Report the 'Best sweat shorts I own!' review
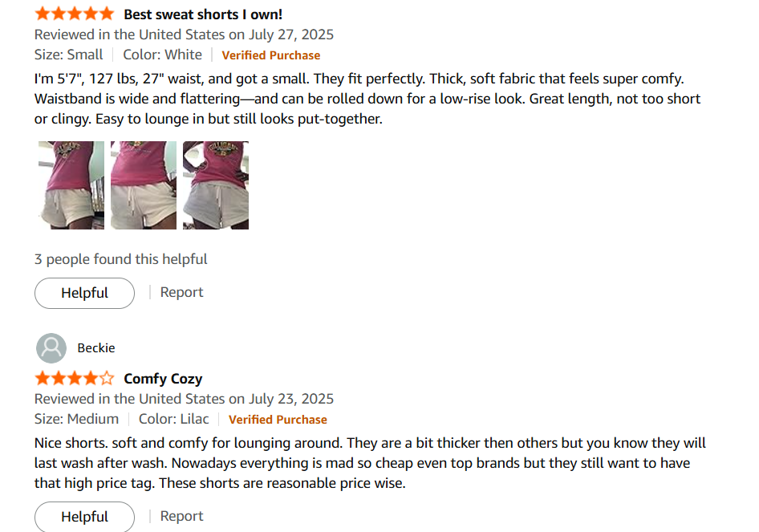 [x=181, y=292]
